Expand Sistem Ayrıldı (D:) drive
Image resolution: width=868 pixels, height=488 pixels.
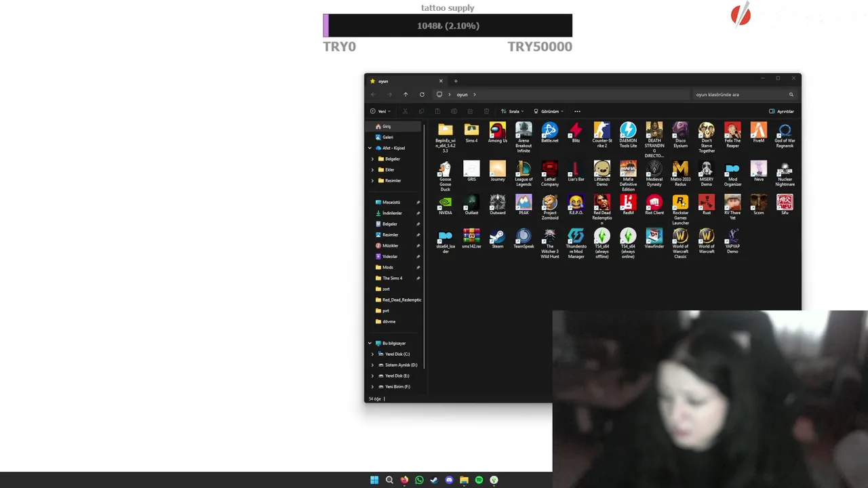(372, 365)
